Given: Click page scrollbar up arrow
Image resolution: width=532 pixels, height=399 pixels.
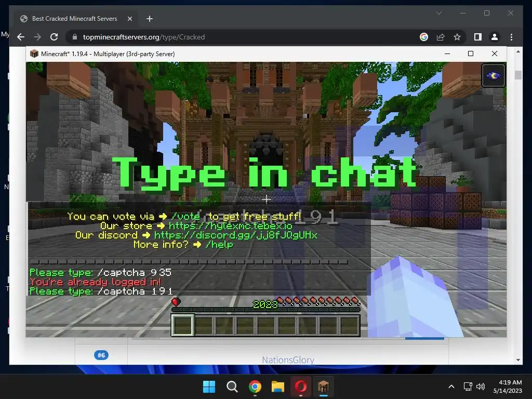Looking at the screenshot, I should click(518, 51).
